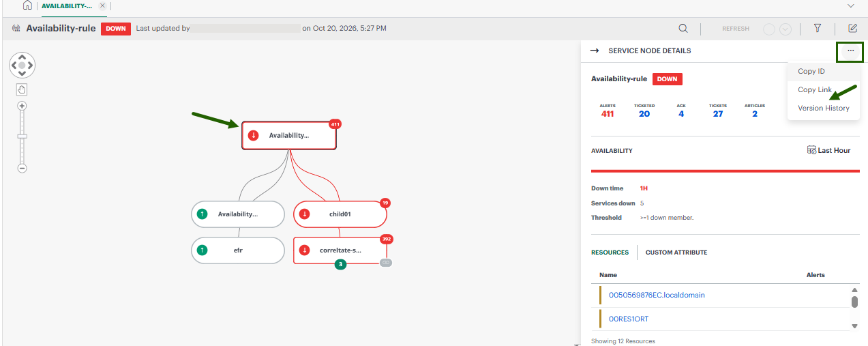Click the DOWN status badge in header

pyautogui.click(x=115, y=29)
